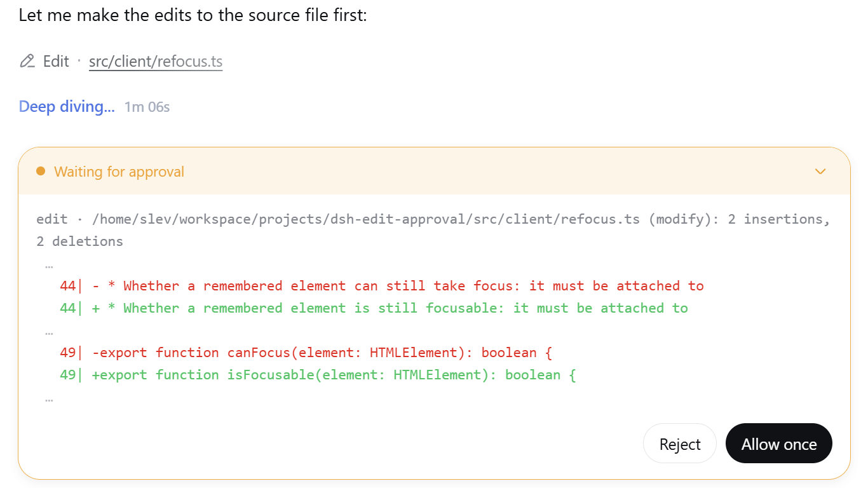
Task: Open the src/client/refocus.ts file link
Action: pos(156,62)
